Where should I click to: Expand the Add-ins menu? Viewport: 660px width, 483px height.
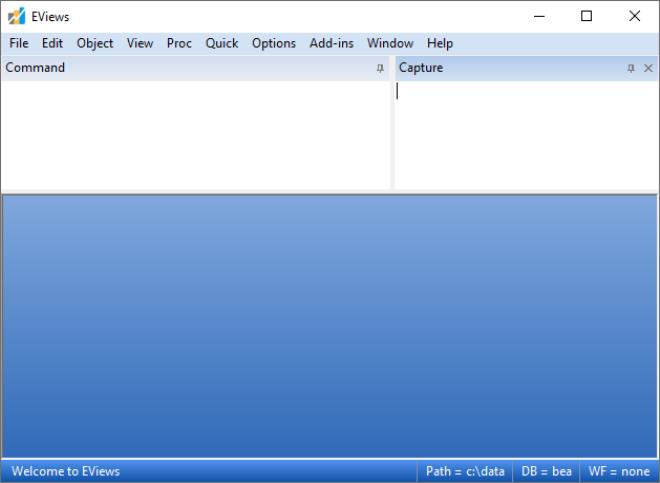[x=331, y=43]
